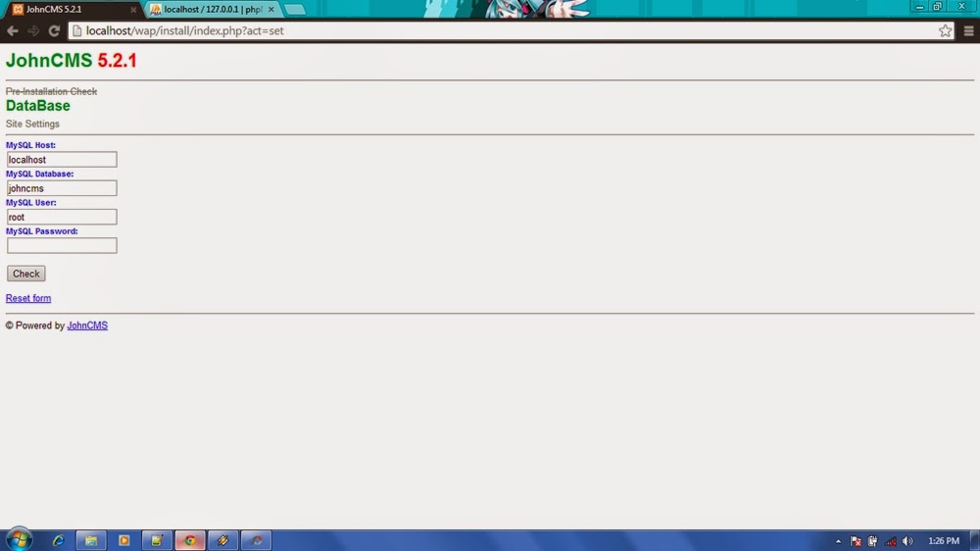Viewport: 980px width, 551px height.
Task: Click the Reset form link
Action: (x=28, y=298)
